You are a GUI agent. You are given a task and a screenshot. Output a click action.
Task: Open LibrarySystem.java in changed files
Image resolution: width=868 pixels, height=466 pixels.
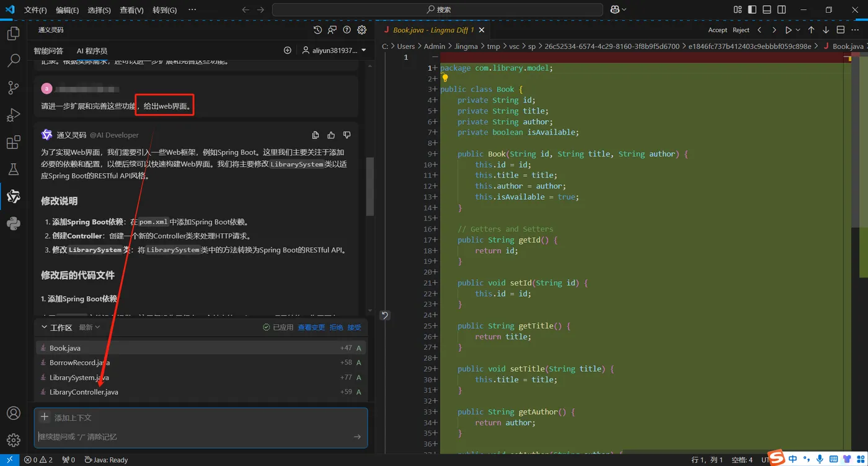[200, 377]
